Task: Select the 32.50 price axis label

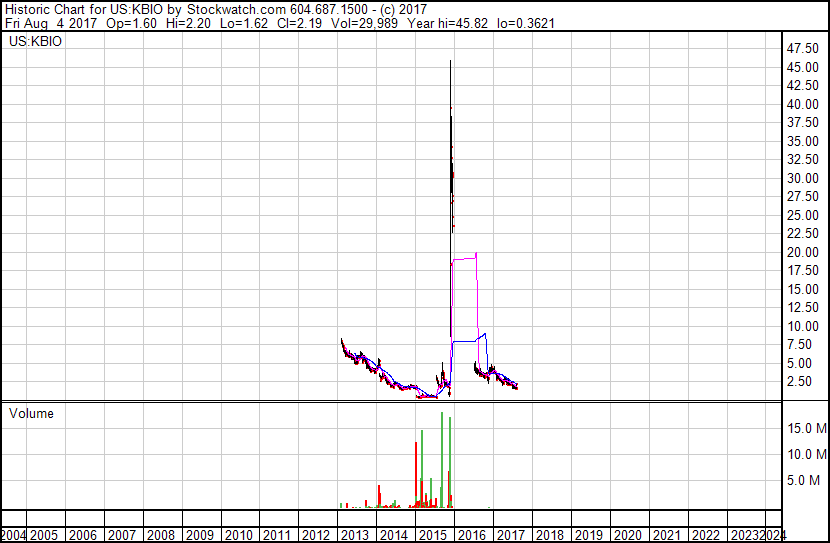Action: pos(802,159)
